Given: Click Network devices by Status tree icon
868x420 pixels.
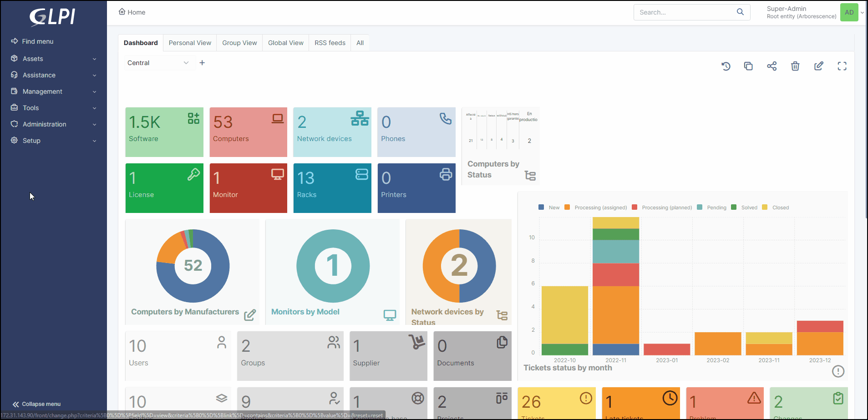Looking at the screenshot, I should (x=502, y=315).
